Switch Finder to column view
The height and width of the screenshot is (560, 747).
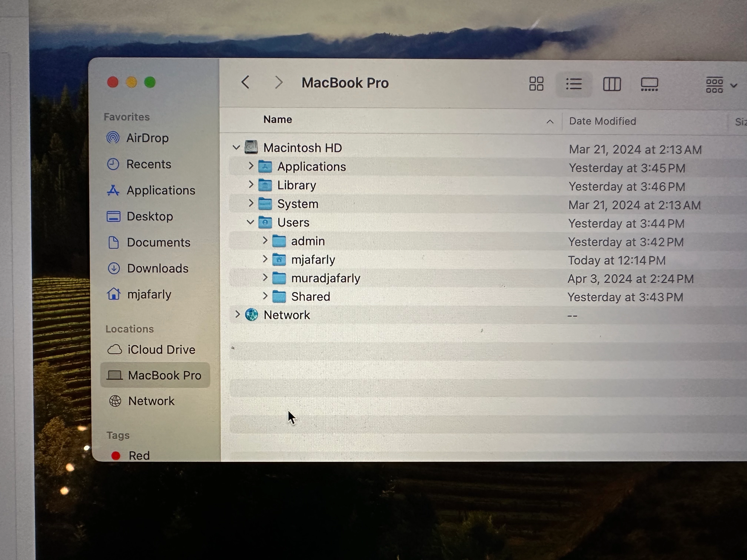pyautogui.click(x=612, y=84)
